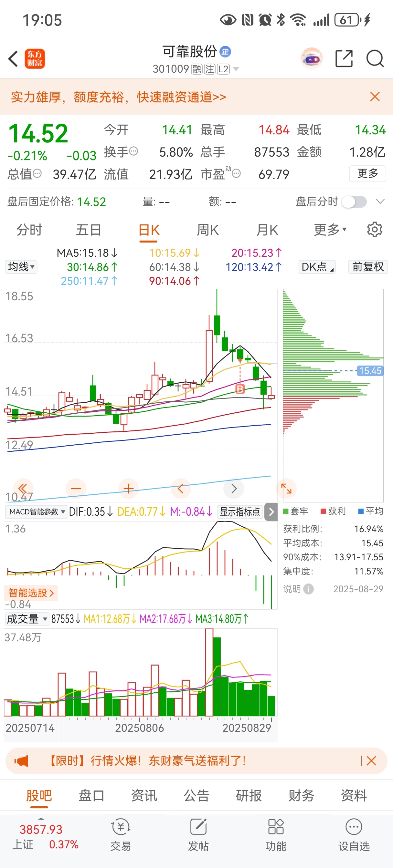Tap the 15.45 average cost marker
This screenshot has height=868, width=393.
(370, 371)
